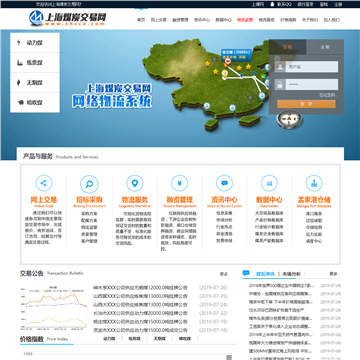Open 数据中心 in the main navigation
360x360 pixels.
click(x=223, y=20)
